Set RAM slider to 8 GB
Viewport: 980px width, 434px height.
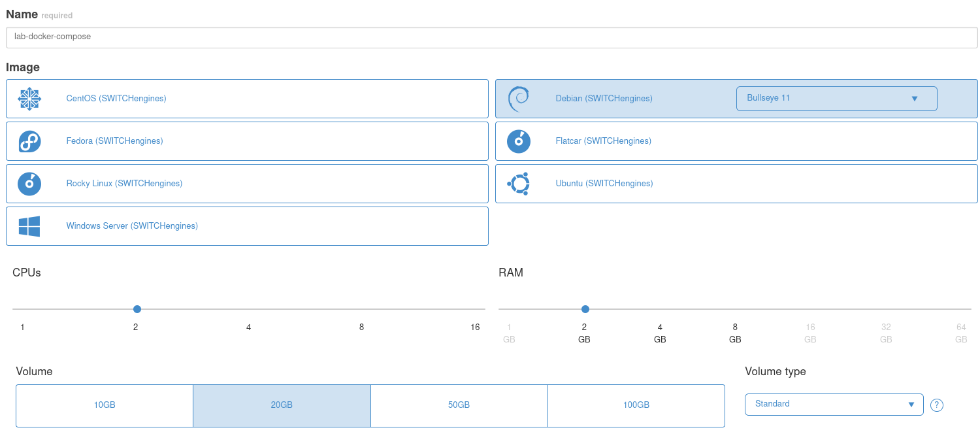click(x=735, y=309)
